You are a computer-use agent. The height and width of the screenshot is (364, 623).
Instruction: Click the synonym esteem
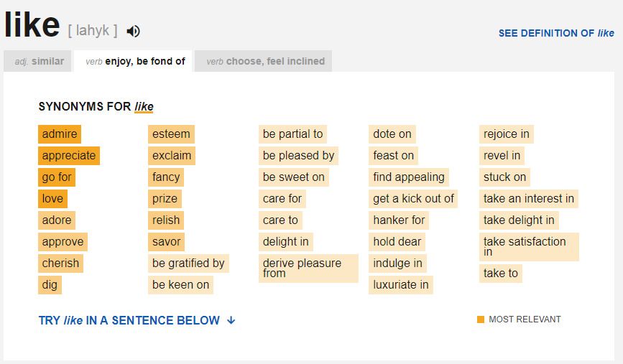click(x=171, y=134)
